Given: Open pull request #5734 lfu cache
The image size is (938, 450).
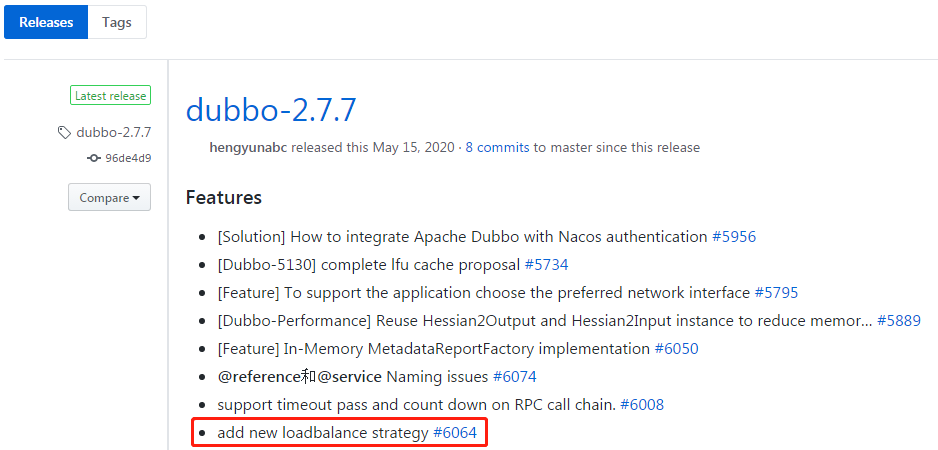Looking at the screenshot, I should click(546, 264).
